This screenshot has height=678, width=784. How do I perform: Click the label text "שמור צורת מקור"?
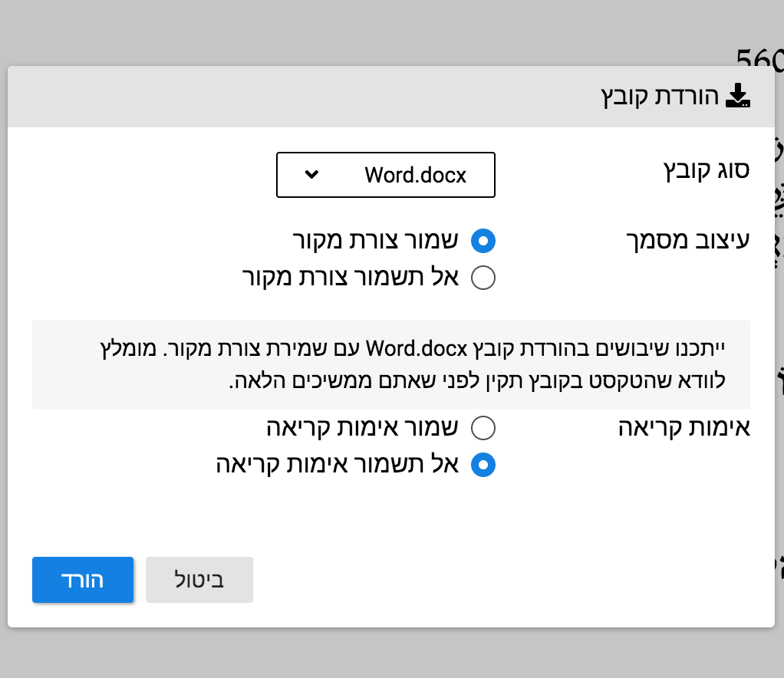point(375,241)
